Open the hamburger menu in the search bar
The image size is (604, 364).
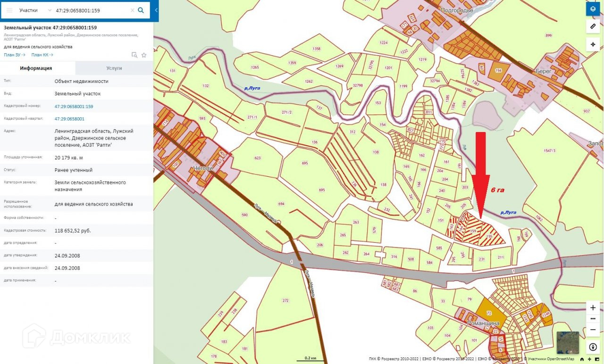tap(9, 10)
